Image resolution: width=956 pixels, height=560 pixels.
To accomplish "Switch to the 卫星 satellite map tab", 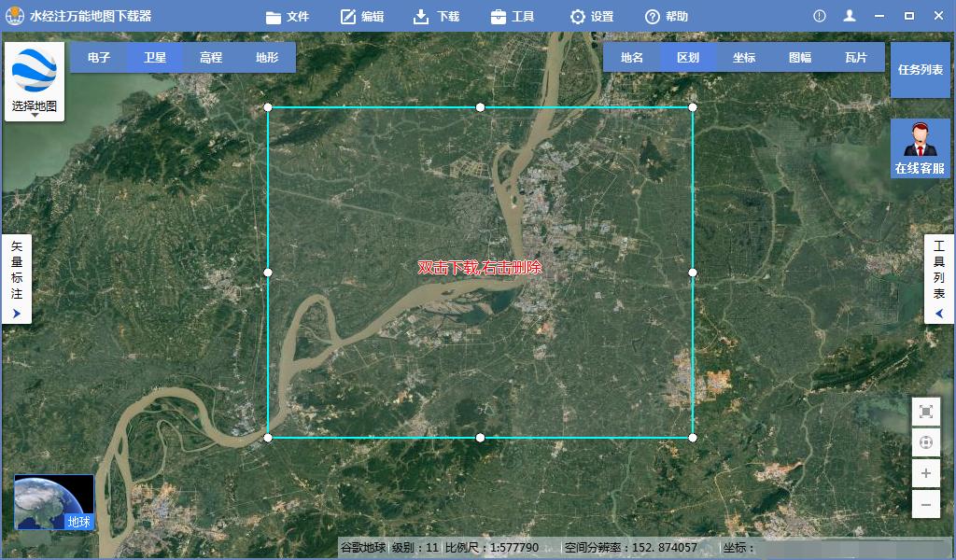I will (155, 57).
